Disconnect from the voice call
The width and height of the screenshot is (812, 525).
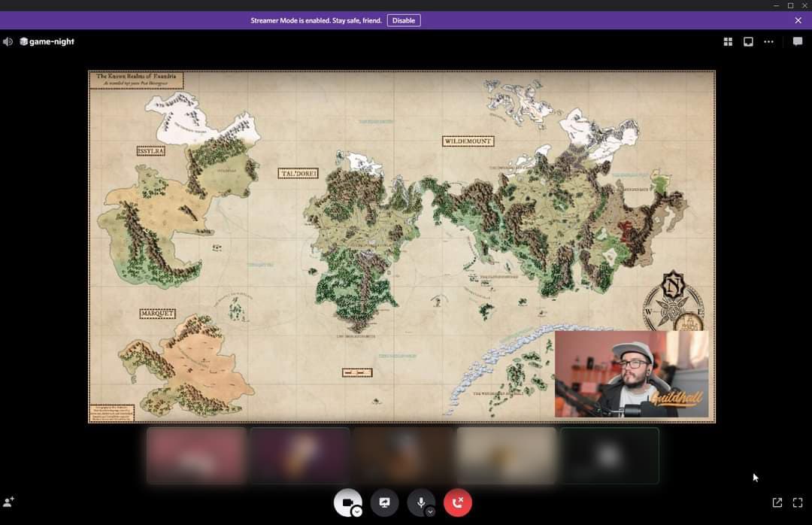458,502
